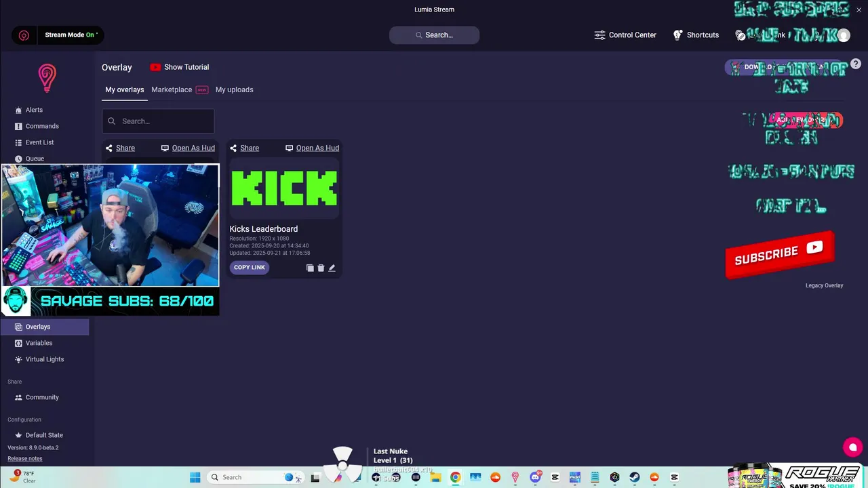Open the monitor graph taskbar icon after Chrome

[x=475, y=477]
